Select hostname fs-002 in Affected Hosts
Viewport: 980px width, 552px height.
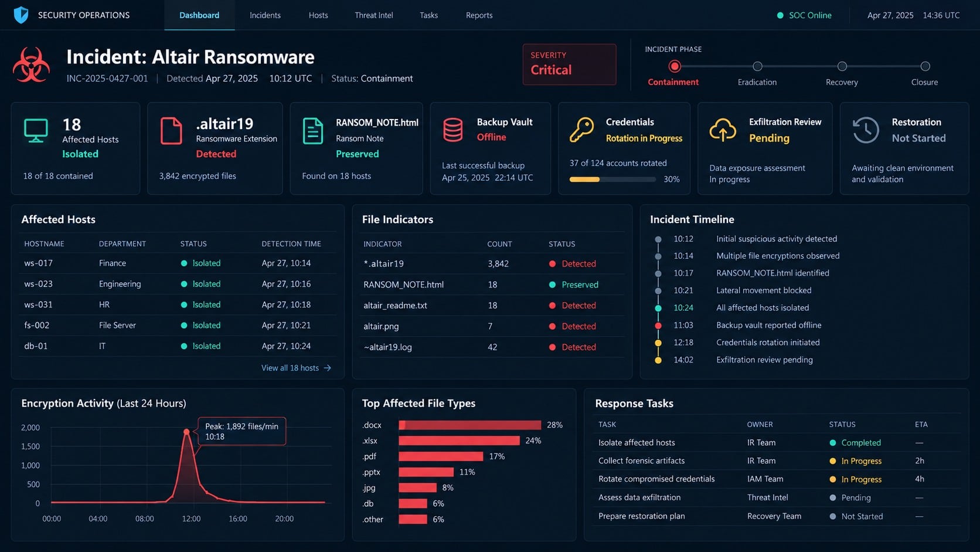(x=36, y=325)
